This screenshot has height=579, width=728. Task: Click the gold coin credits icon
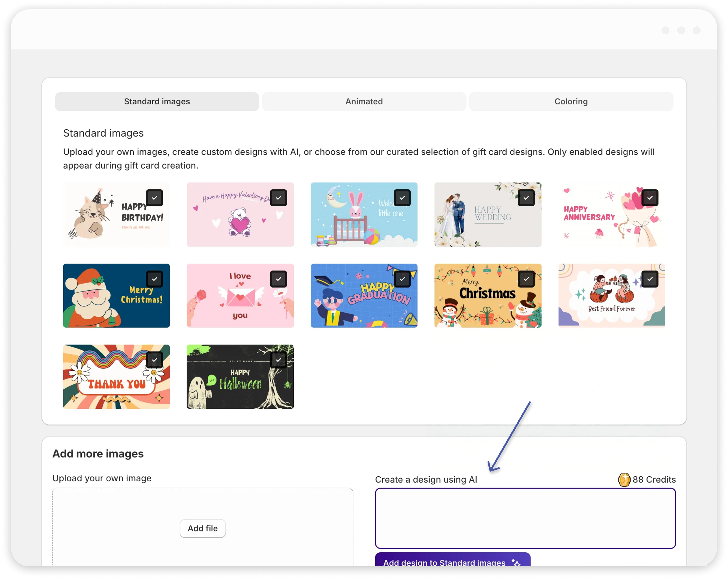coord(624,480)
